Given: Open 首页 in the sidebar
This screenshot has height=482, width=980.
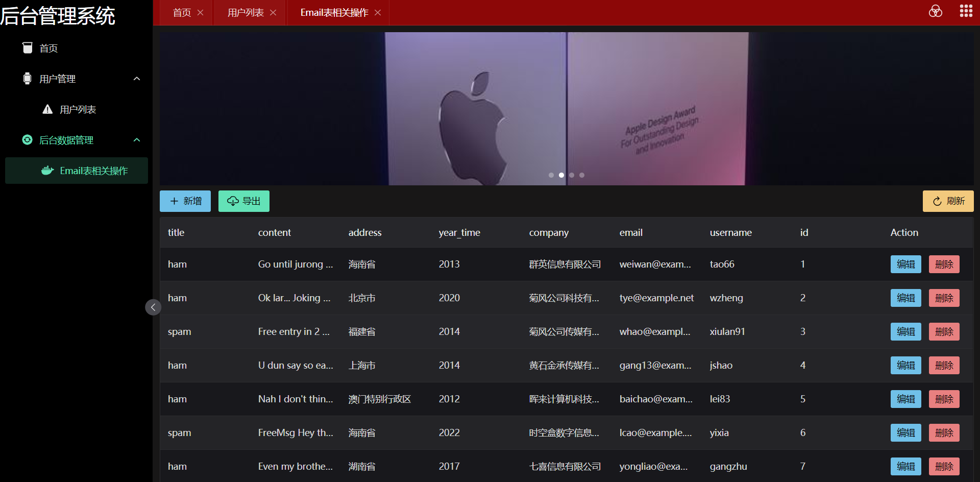Looking at the screenshot, I should 77,48.
